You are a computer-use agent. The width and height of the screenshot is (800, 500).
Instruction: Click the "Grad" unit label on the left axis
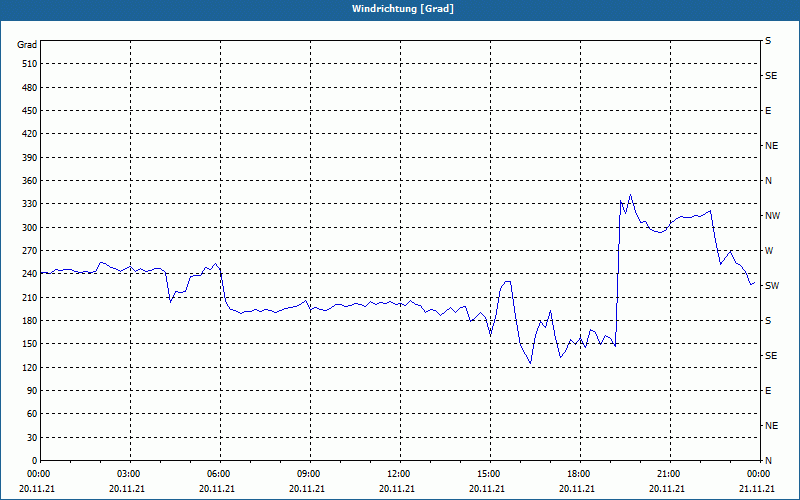27,45
